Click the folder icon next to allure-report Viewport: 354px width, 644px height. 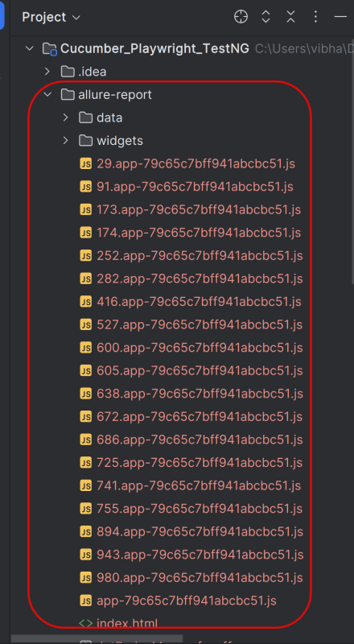(x=68, y=95)
